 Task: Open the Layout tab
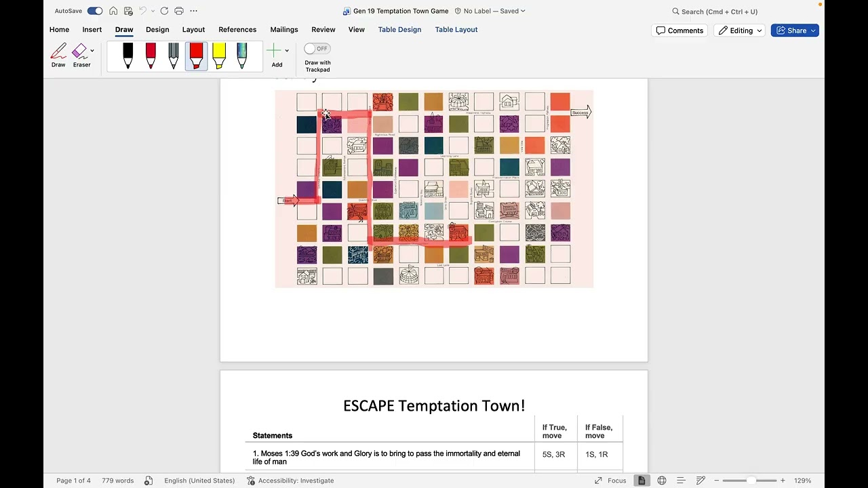(193, 30)
